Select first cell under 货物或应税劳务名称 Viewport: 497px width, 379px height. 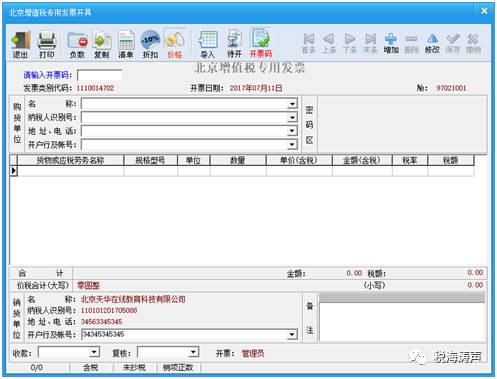71,171
